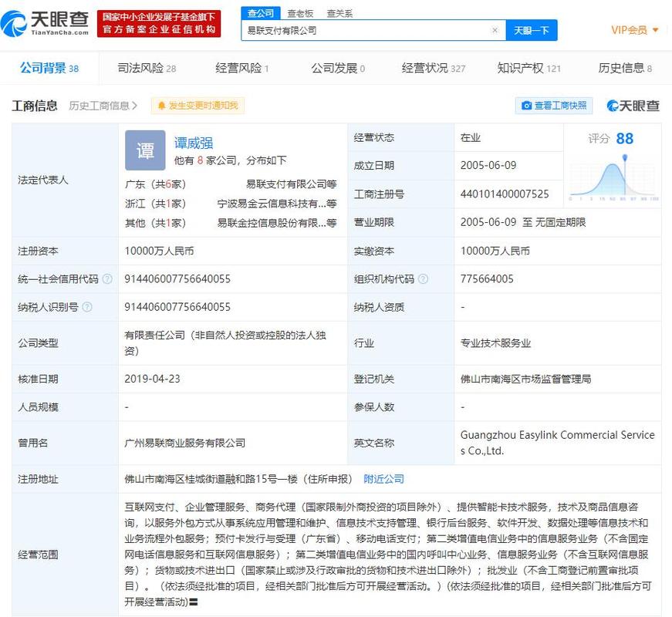Click the 天眼一下 search button
Image resolution: width=672 pixels, height=617 pixels.
coord(530,30)
